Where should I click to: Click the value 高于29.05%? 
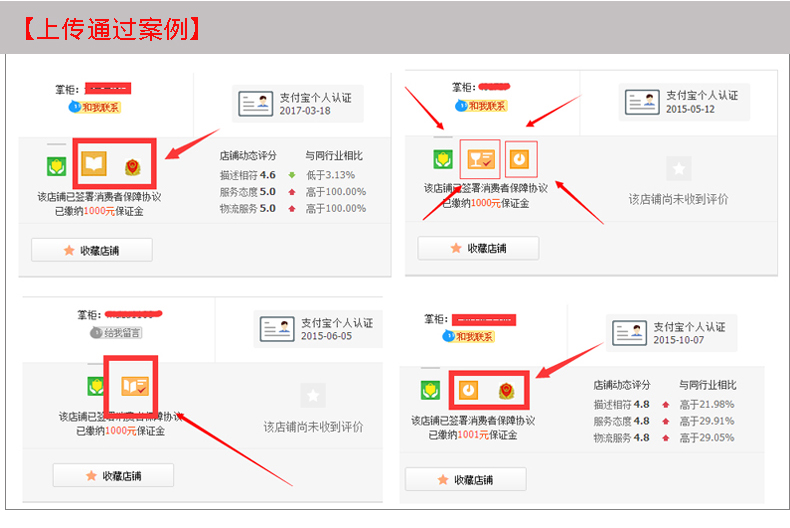tap(707, 437)
